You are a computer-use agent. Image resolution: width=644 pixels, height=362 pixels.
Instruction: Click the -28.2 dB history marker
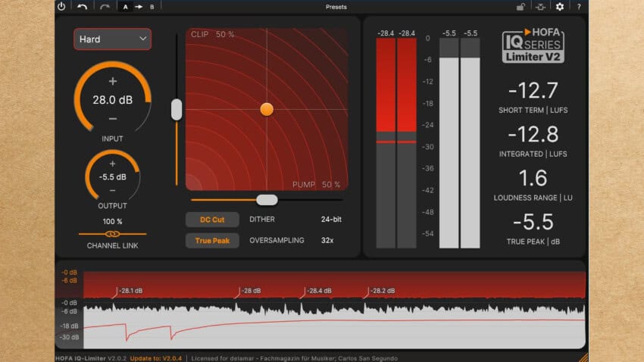point(382,291)
